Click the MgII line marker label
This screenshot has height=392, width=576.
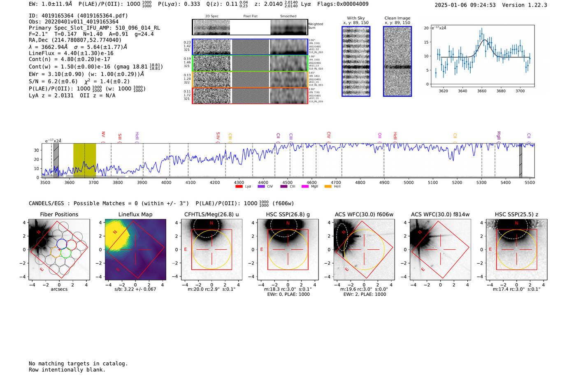pyautogui.click(x=499, y=135)
